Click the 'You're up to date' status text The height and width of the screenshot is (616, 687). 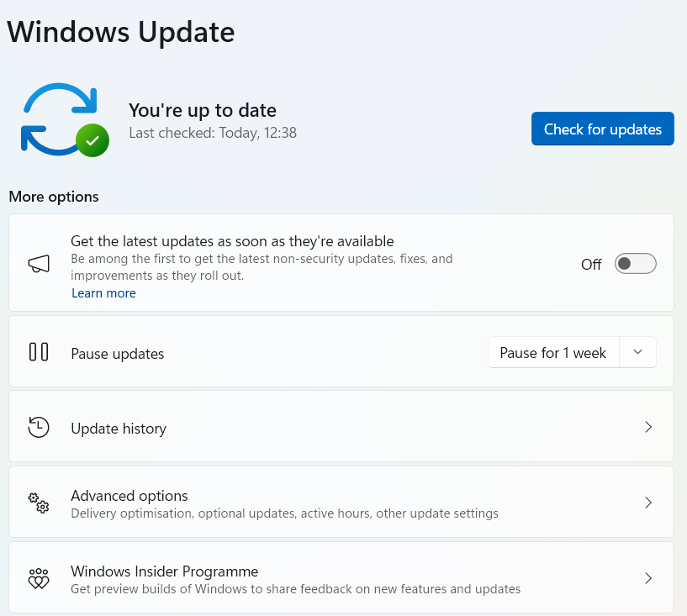coord(202,110)
